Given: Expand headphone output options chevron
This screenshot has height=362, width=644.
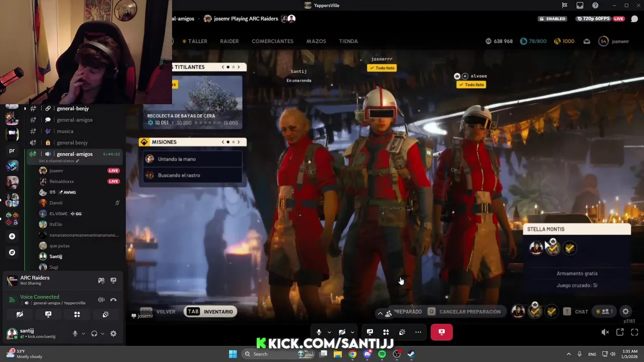Looking at the screenshot, I should pyautogui.click(x=103, y=333).
